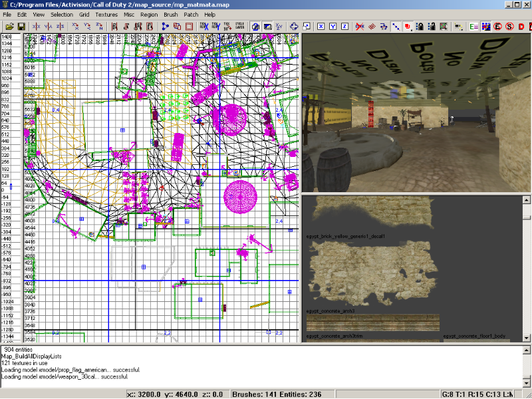Click the second open padlock toolbar icon
The height and width of the screenshot is (399, 532).
432,27
